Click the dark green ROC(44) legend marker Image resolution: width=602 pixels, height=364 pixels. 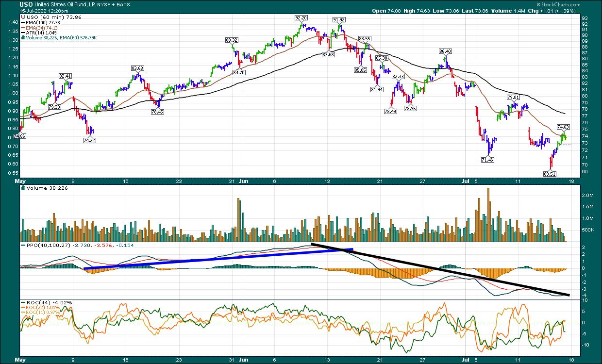tap(23, 302)
